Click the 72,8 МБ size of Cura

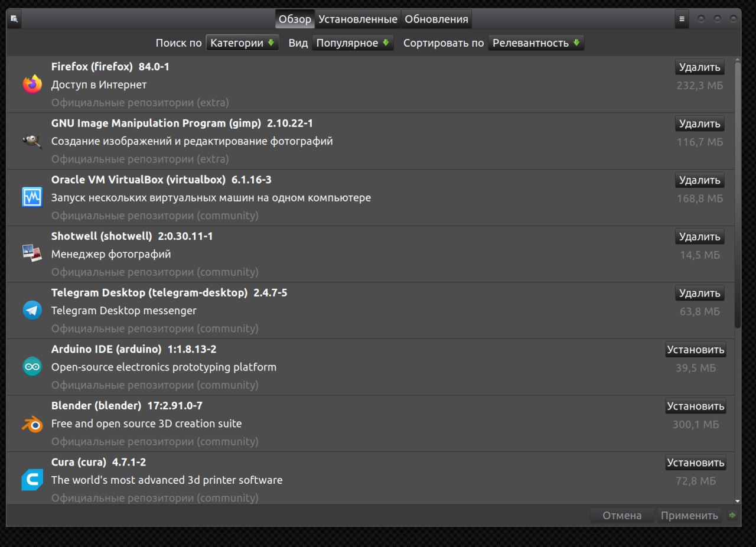click(x=696, y=481)
